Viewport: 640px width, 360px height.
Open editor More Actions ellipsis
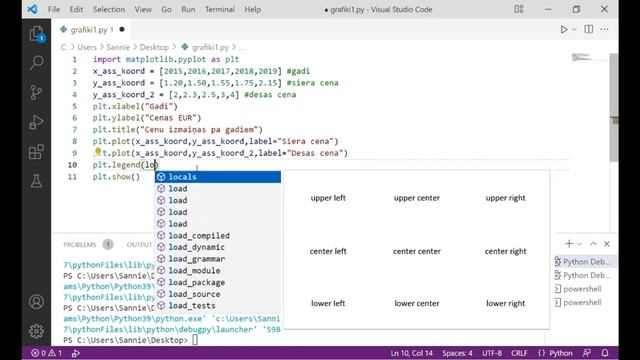(x=604, y=29)
